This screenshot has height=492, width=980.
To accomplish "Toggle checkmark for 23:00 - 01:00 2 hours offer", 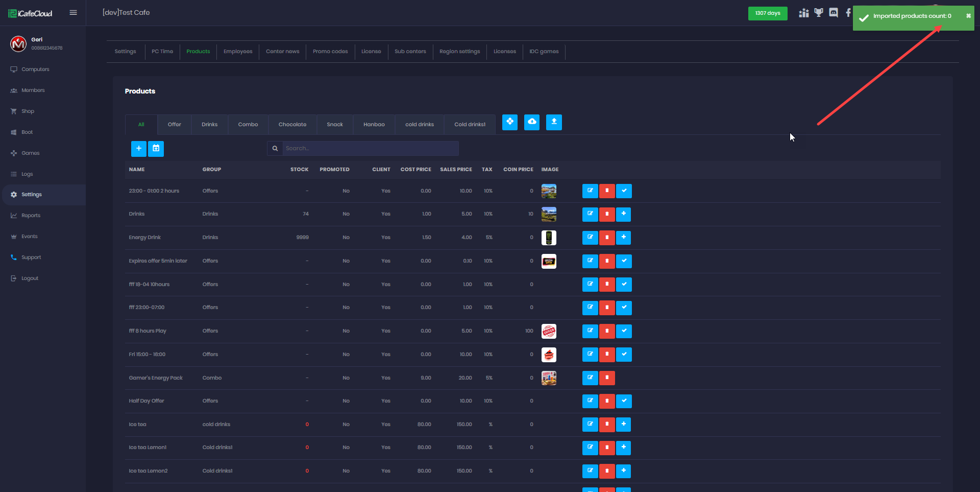I will 624,191.
